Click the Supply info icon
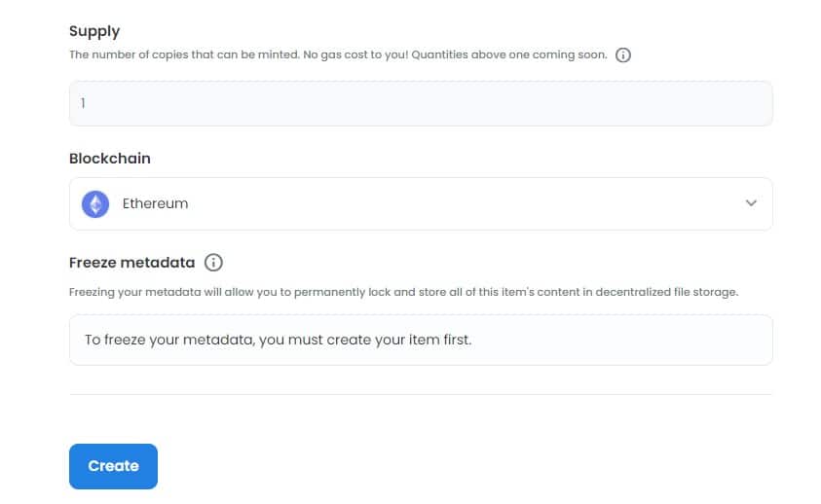This screenshot has width=821, height=504. click(624, 55)
